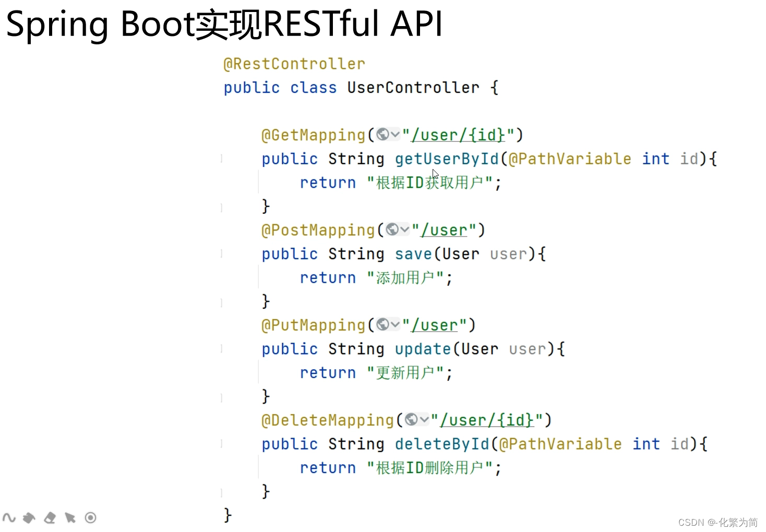Click the deleteById method name

442,444
